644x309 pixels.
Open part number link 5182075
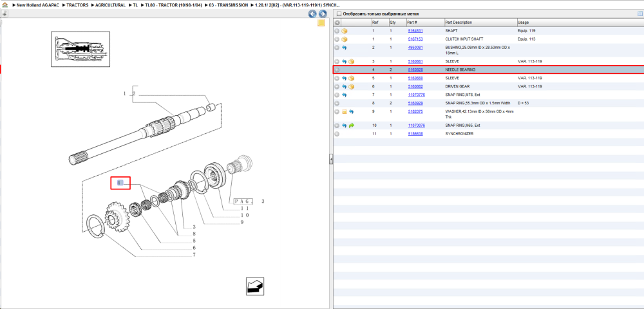tap(415, 111)
